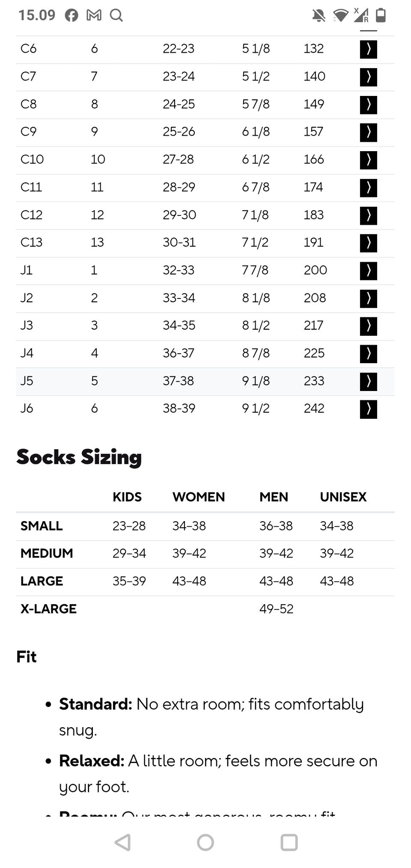Tap the Standard fit description bullet

[211, 716]
